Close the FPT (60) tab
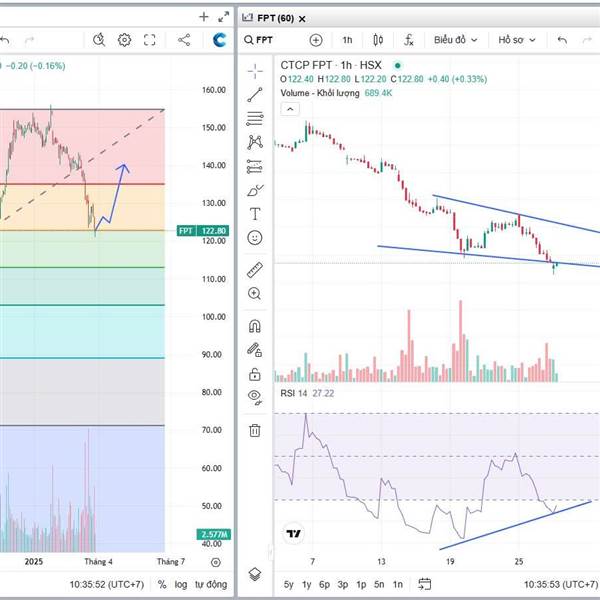 pyautogui.click(x=302, y=19)
